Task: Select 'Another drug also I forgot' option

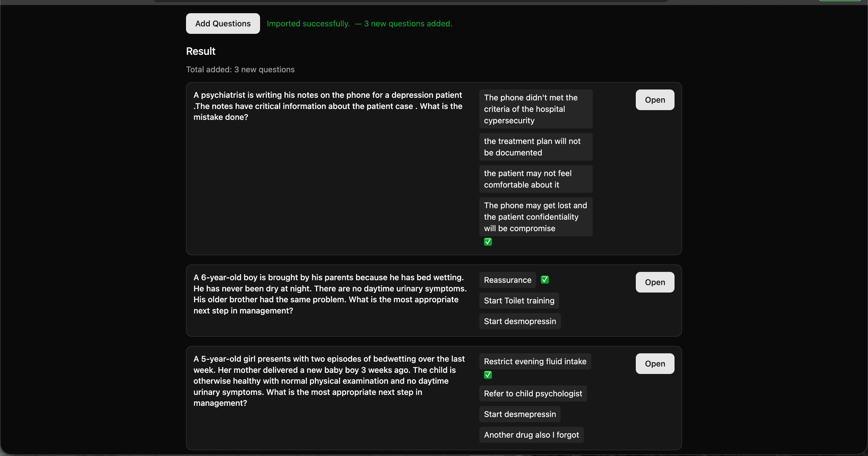Action: pos(531,435)
